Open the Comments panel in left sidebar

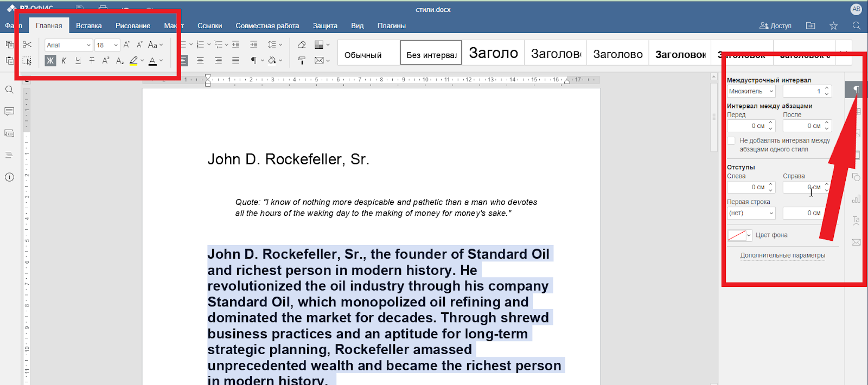(9, 111)
